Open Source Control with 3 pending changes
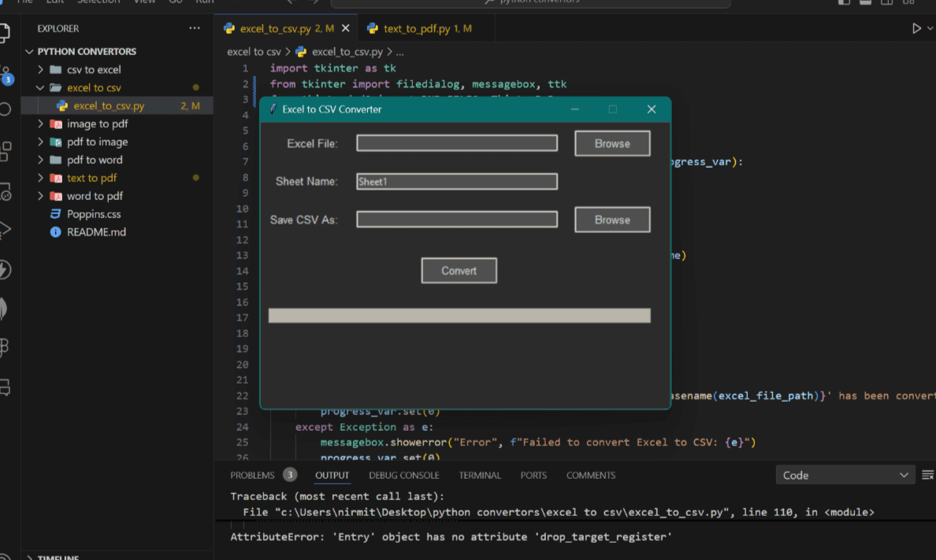 (x=6, y=75)
